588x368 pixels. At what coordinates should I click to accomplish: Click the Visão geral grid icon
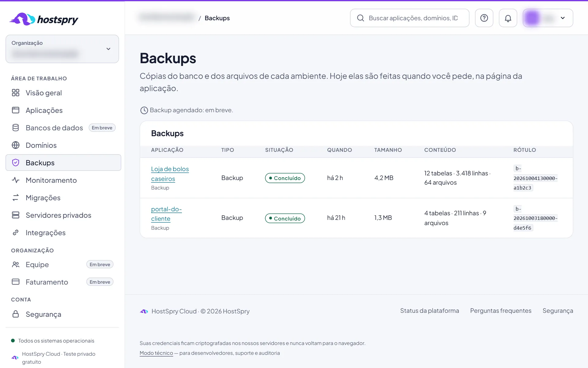coord(16,93)
